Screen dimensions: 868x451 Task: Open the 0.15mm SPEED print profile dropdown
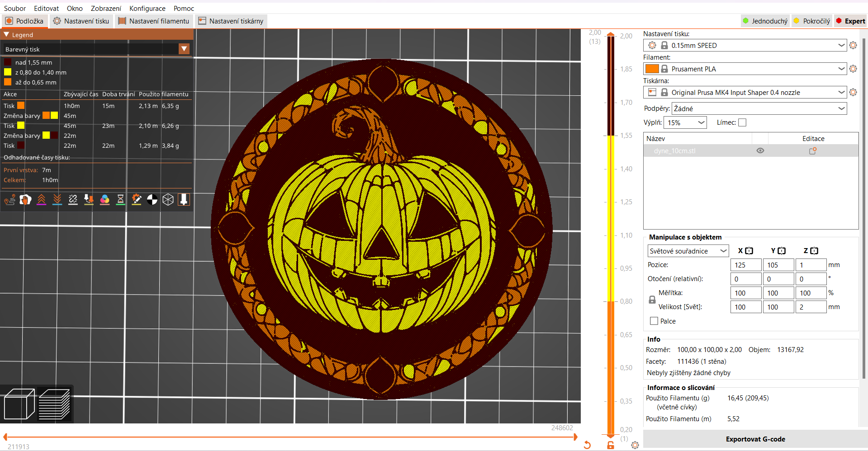(841, 45)
